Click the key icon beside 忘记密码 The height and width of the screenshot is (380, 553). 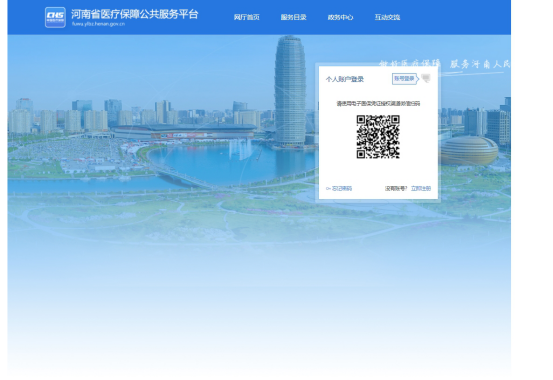pos(328,189)
